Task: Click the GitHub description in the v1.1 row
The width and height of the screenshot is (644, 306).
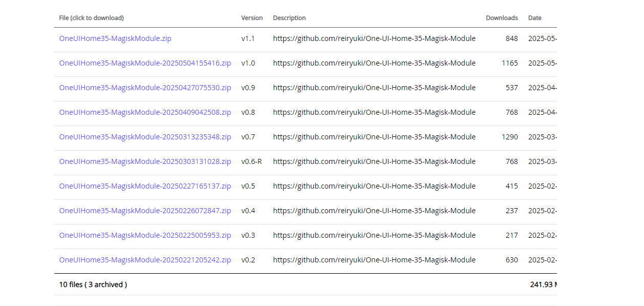Action: [374, 38]
